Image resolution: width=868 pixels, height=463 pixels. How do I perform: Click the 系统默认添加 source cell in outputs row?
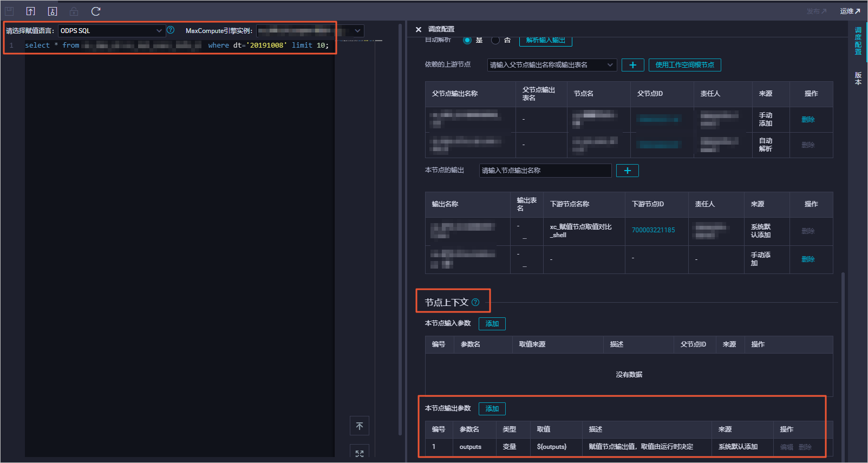[x=738, y=447]
